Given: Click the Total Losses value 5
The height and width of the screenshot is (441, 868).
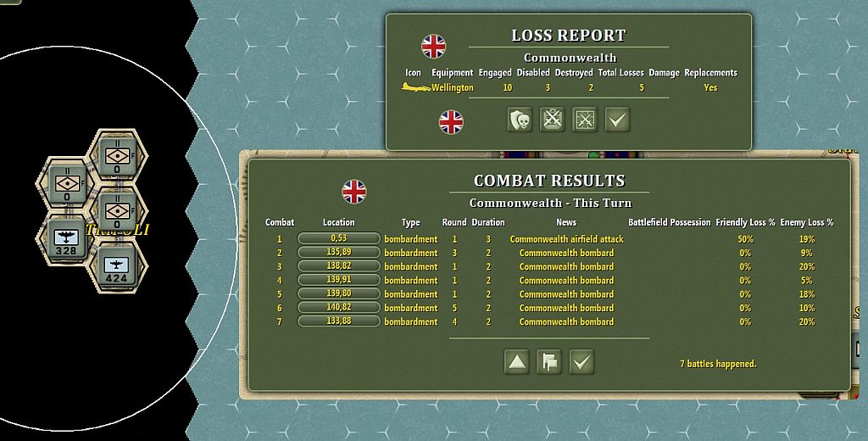Looking at the screenshot, I should click(x=642, y=87).
